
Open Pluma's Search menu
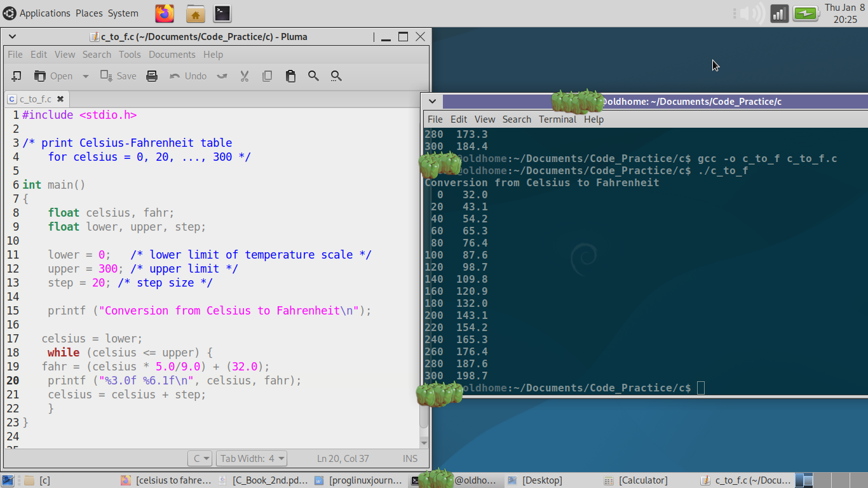(97, 55)
